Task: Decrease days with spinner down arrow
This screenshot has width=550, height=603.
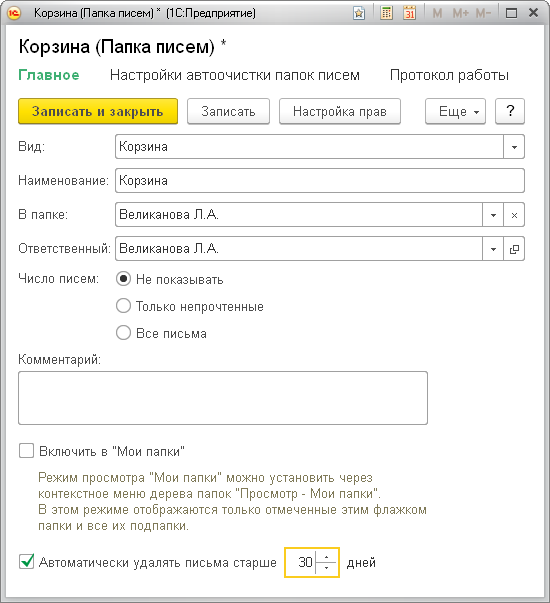Action: click(326, 568)
